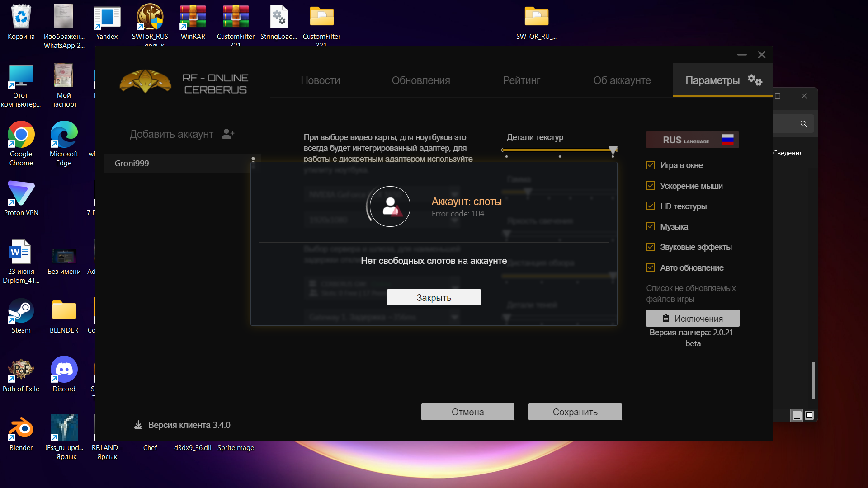Open the Рейтинг tab

tap(521, 80)
